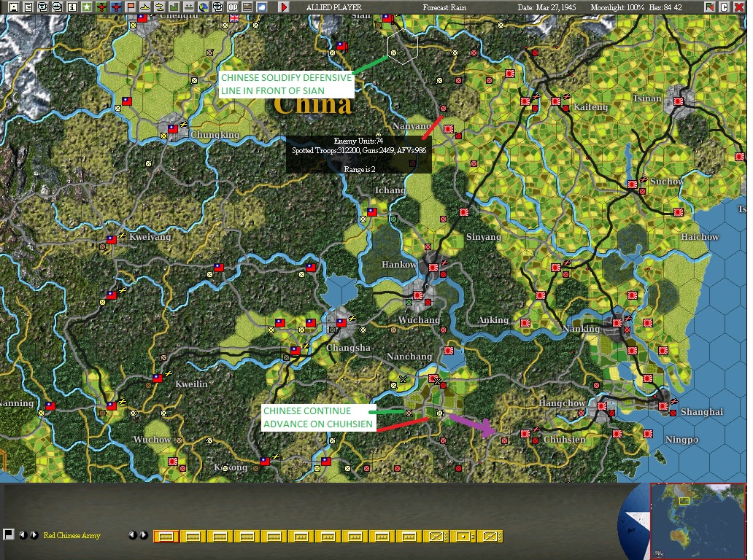
Task: Click the Chinese flag unit at Nanning
Action: (x=50, y=406)
